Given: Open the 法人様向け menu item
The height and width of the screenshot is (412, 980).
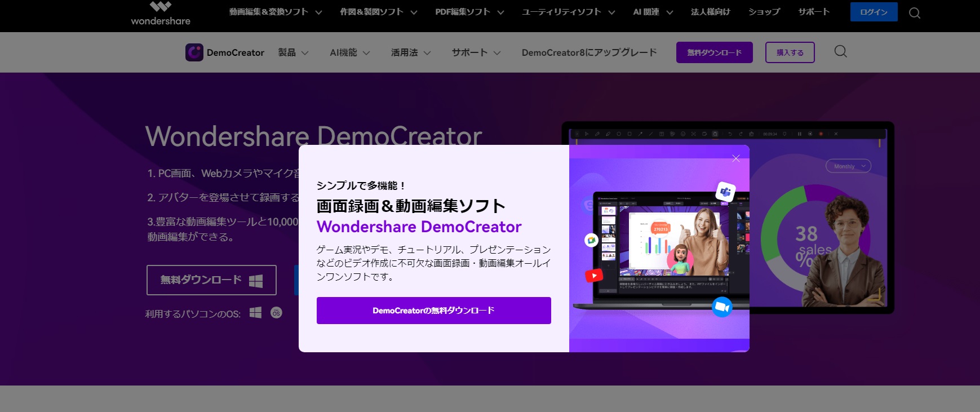Looking at the screenshot, I should click(710, 12).
